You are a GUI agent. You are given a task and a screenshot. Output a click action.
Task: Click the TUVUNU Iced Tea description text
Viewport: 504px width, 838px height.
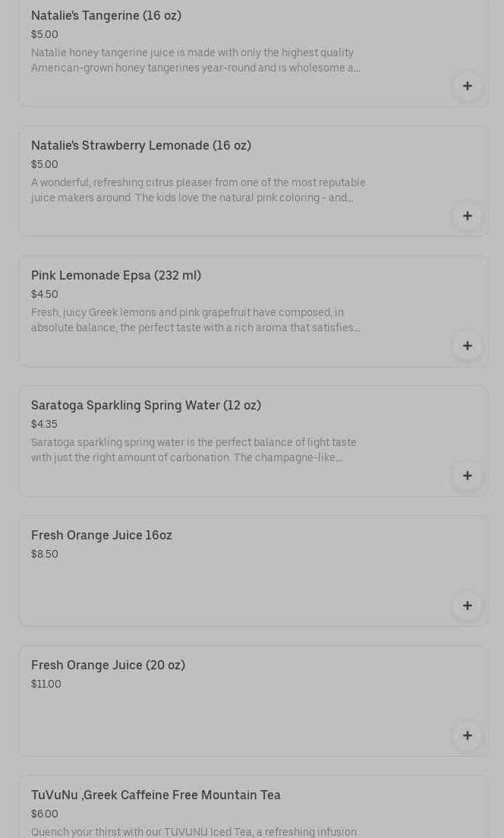194,831
